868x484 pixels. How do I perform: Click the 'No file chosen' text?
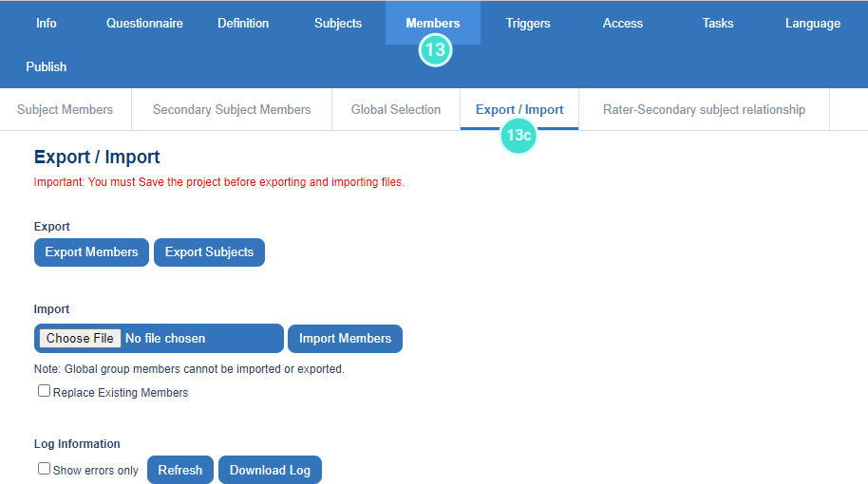point(165,339)
